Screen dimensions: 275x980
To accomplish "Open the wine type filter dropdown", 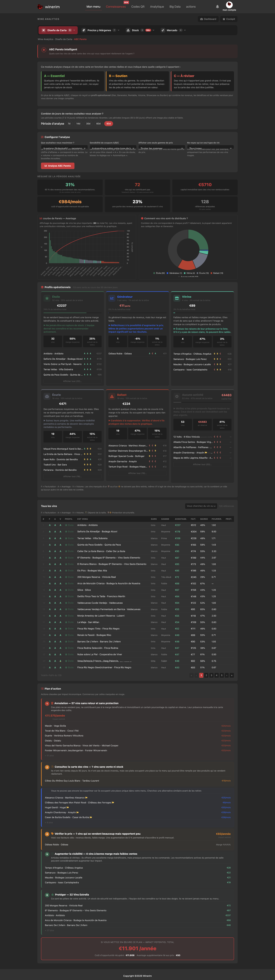I will click(x=210, y=148).
